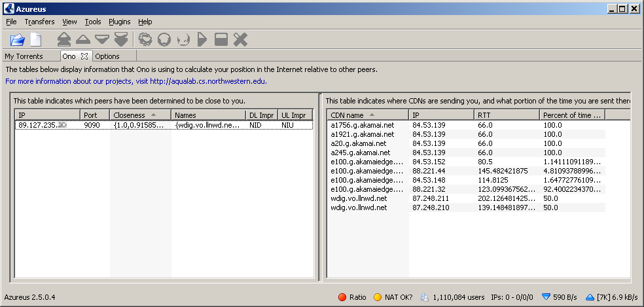
Task: Click the blue upload speed arrow icon
Action: coord(590,297)
